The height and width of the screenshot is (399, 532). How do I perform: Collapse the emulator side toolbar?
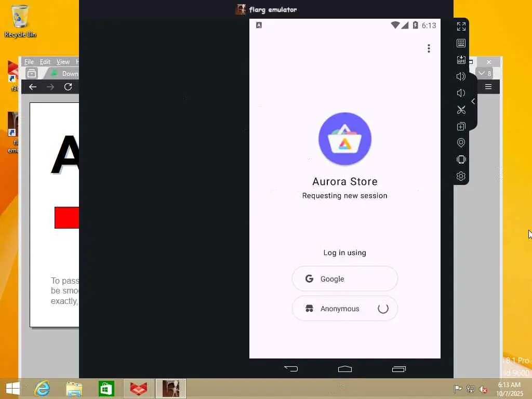(473, 101)
